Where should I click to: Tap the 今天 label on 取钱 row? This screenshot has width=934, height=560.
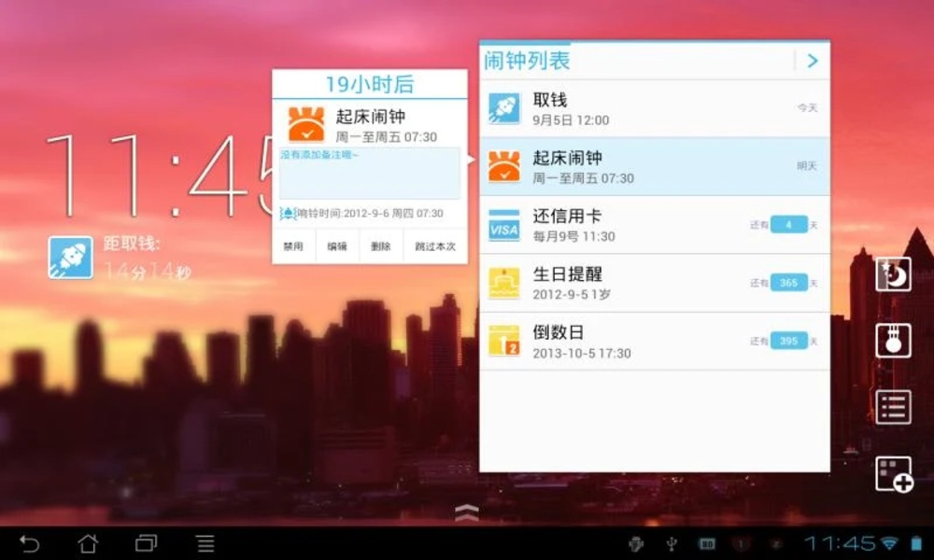[x=807, y=107]
